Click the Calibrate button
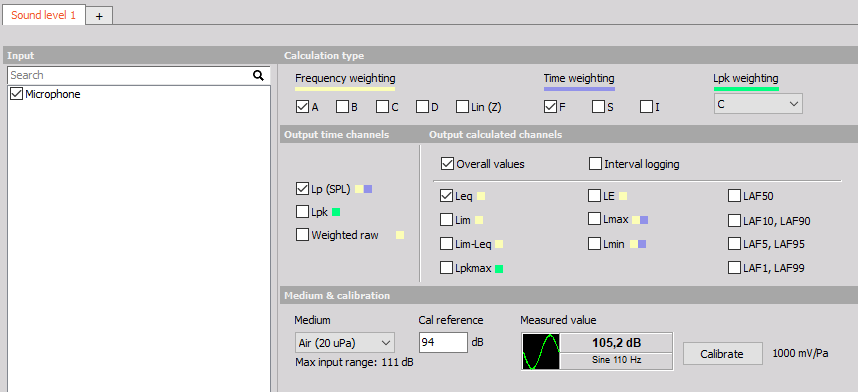 [x=722, y=354]
